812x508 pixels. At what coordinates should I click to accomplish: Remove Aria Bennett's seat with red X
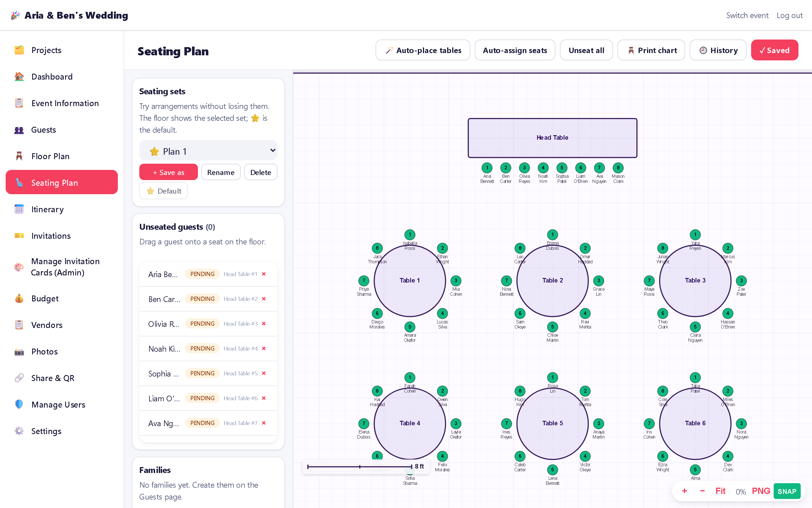tap(264, 274)
